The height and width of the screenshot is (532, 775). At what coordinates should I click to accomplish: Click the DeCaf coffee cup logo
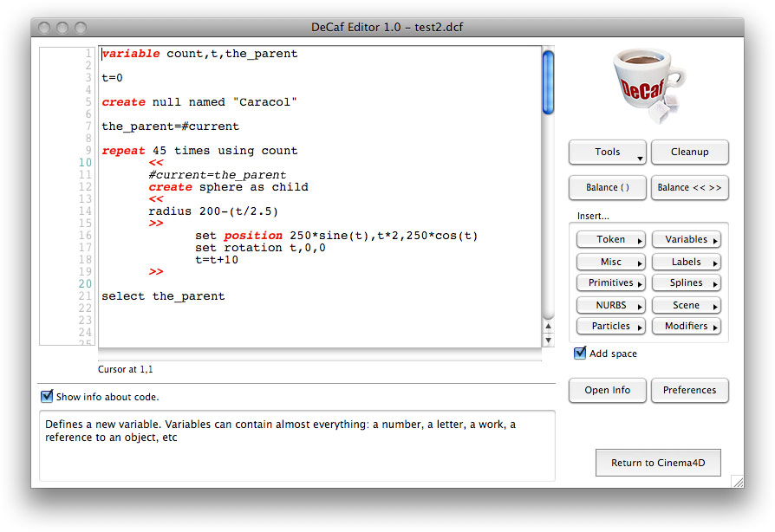(647, 86)
